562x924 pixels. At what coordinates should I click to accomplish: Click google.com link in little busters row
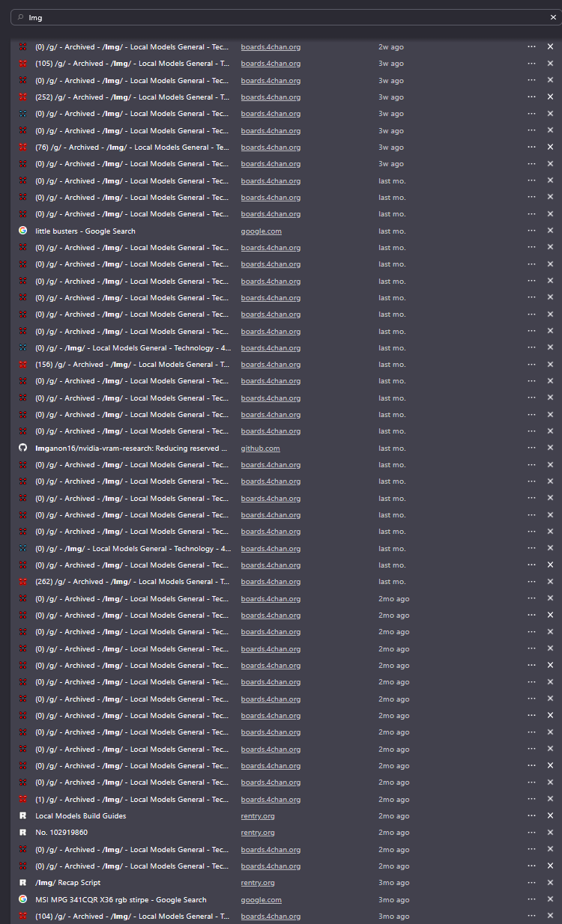coord(261,231)
